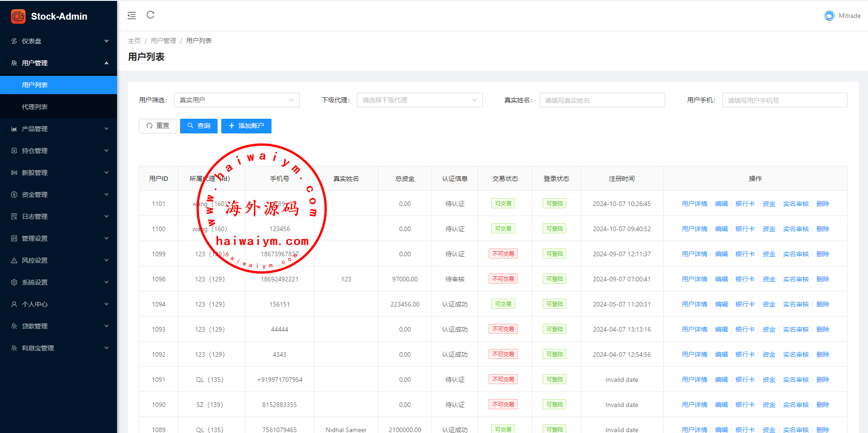Open the 下级代理 dropdown selector
868x433 pixels.
click(419, 100)
